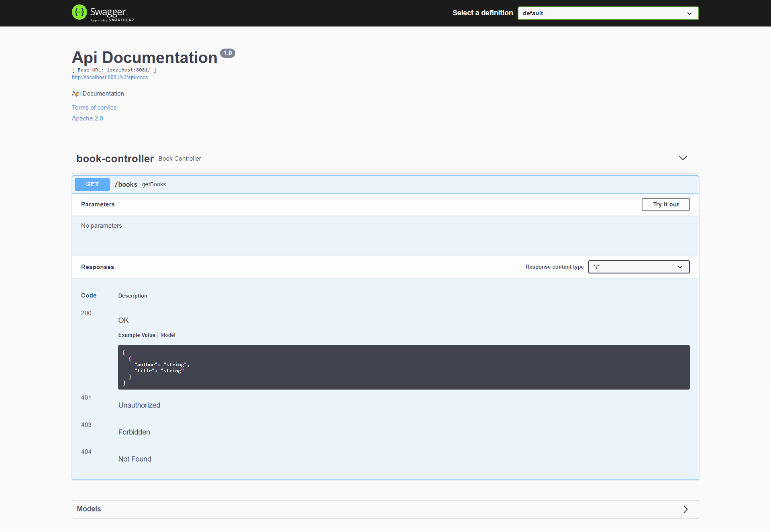Expand the Models section arrow
771x532 pixels.
tap(685, 509)
